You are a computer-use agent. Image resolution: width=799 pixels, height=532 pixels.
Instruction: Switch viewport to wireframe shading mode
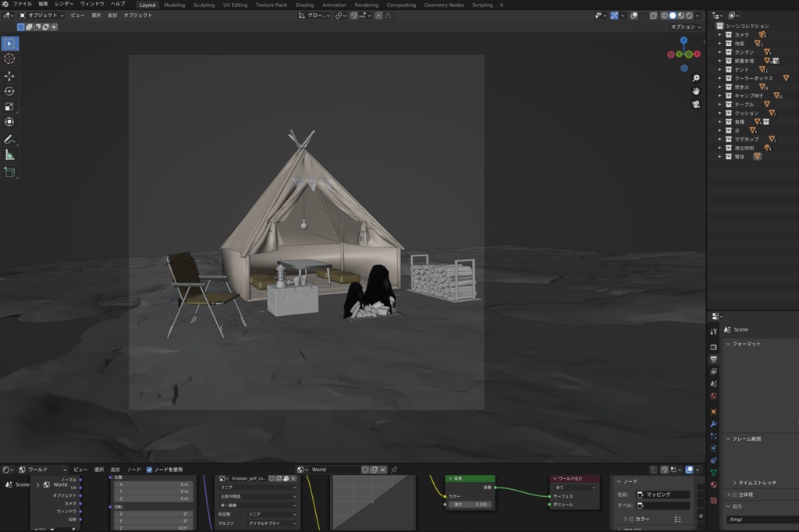coord(665,16)
